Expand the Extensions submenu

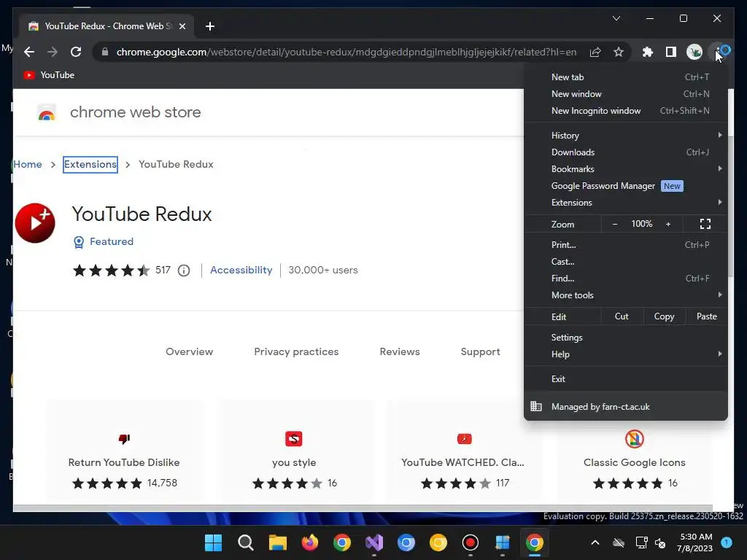(625, 203)
